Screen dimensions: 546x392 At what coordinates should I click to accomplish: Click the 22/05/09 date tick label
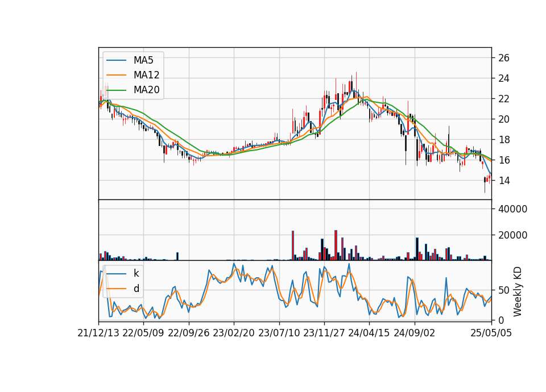coord(143,333)
